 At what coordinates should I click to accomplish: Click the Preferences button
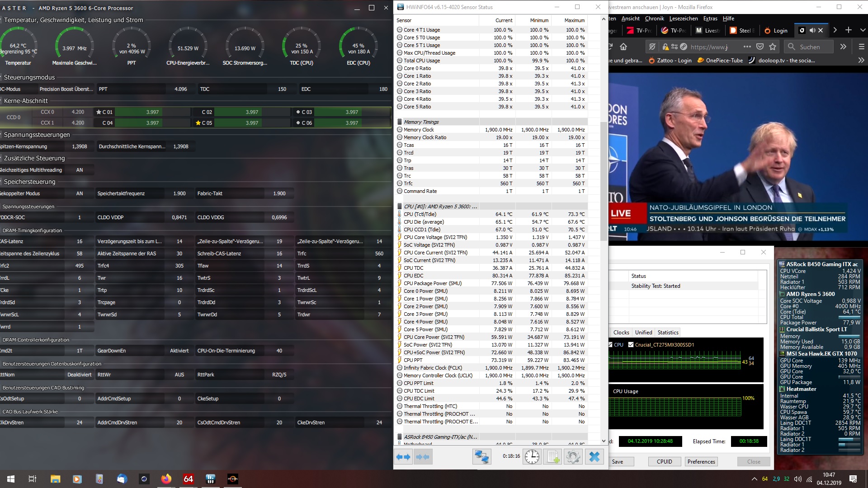[x=701, y=461]
